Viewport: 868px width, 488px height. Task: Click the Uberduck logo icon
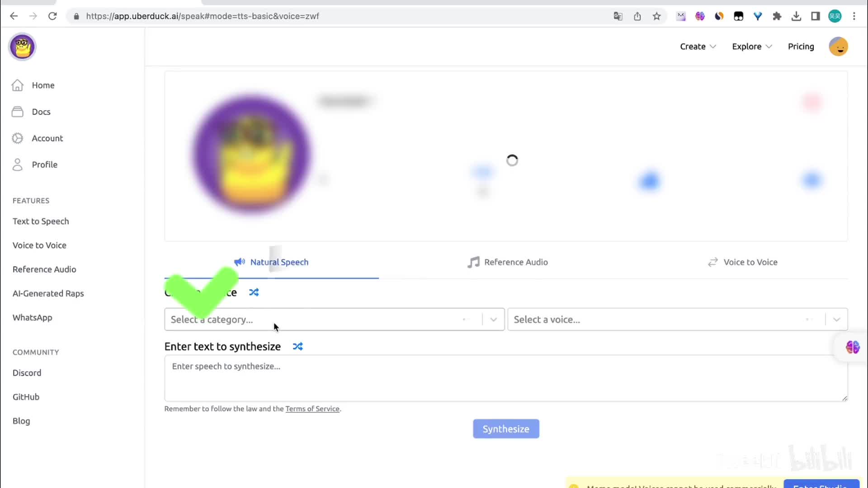point(22,47)
